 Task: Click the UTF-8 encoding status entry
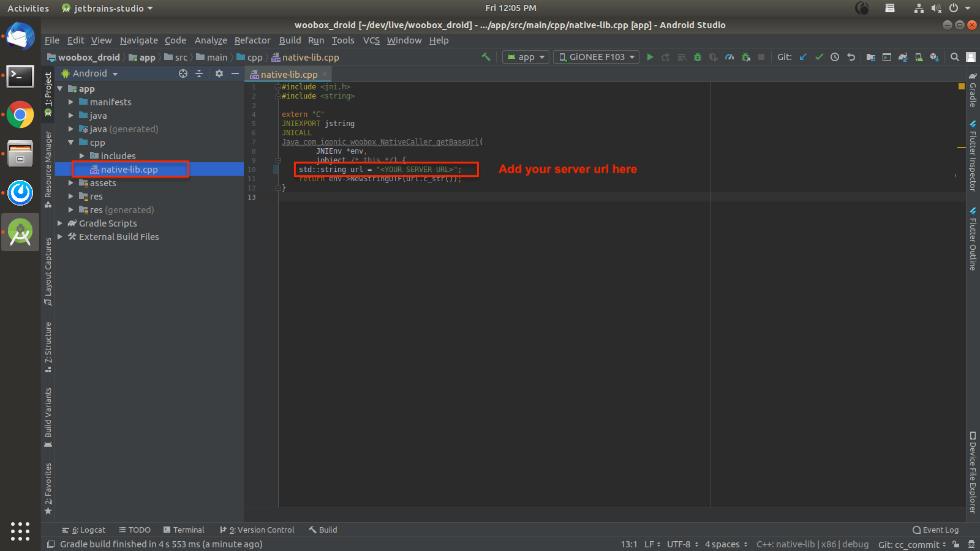click(682, 544)
